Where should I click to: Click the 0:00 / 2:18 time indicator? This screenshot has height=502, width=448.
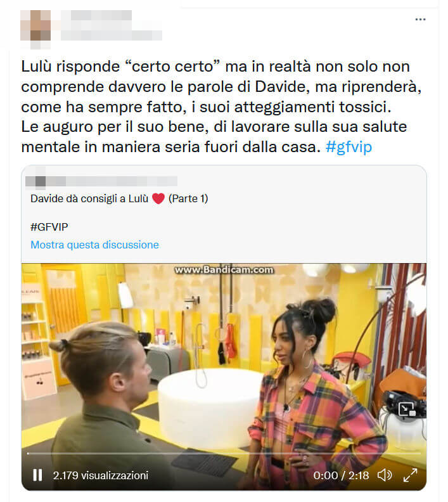pyautogui.click(x=341, y=475)
